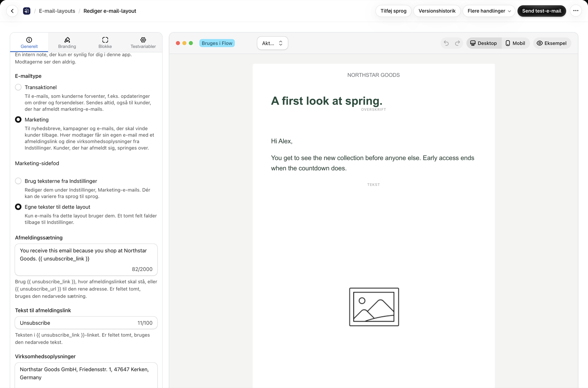Select the Transaktionel e-mail type
The width and height of the screenshot is (588, 388).
click(x=18, y=87)
